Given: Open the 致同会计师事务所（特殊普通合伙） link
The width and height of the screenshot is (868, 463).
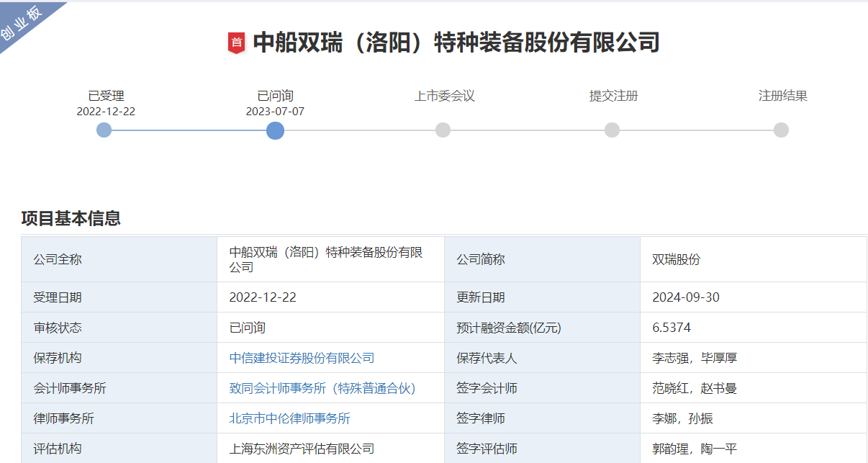Looking at the screenshot, I should tap(323, 388).
